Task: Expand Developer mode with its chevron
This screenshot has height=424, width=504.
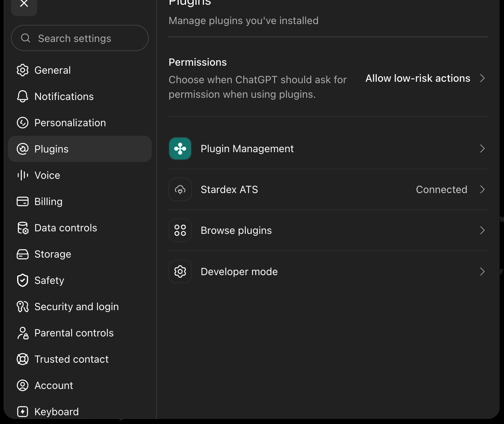Action: (482, 271)
